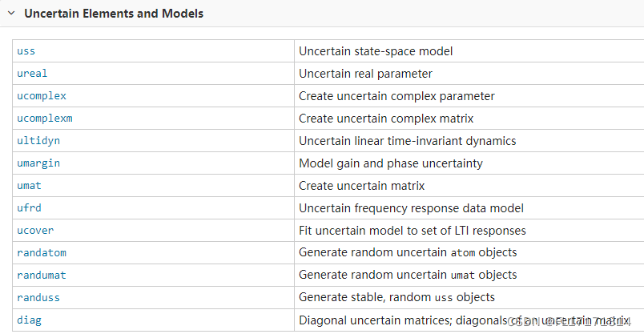Viewport: 644px width, 334px height.
Task: Click the Uncertain Elements and Models heading
Action: [x=114, y=14]
